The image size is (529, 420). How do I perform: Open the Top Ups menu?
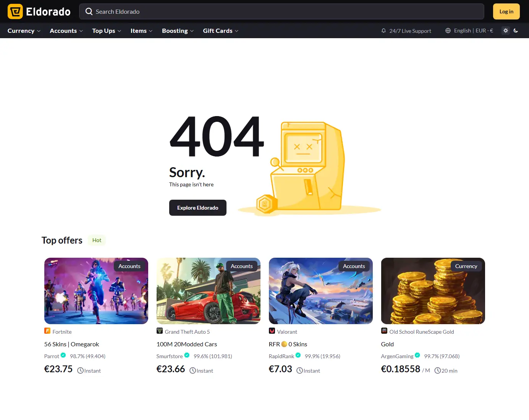point(107,31)
